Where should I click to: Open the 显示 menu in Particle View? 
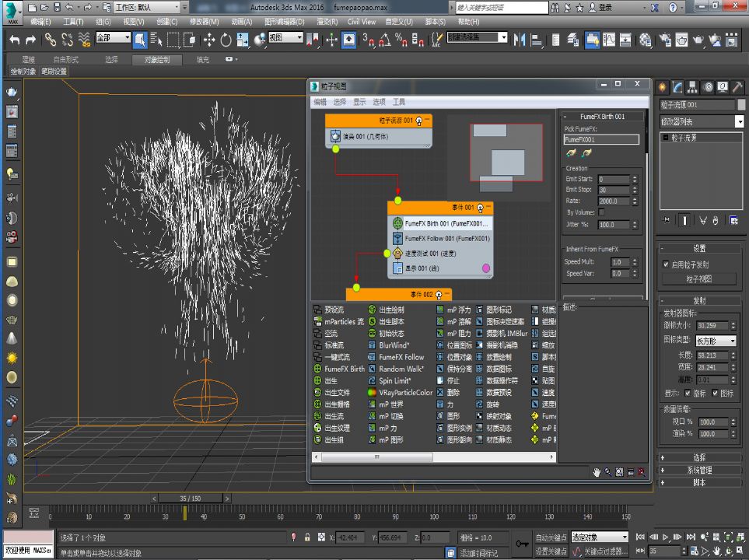click(359, 102)
